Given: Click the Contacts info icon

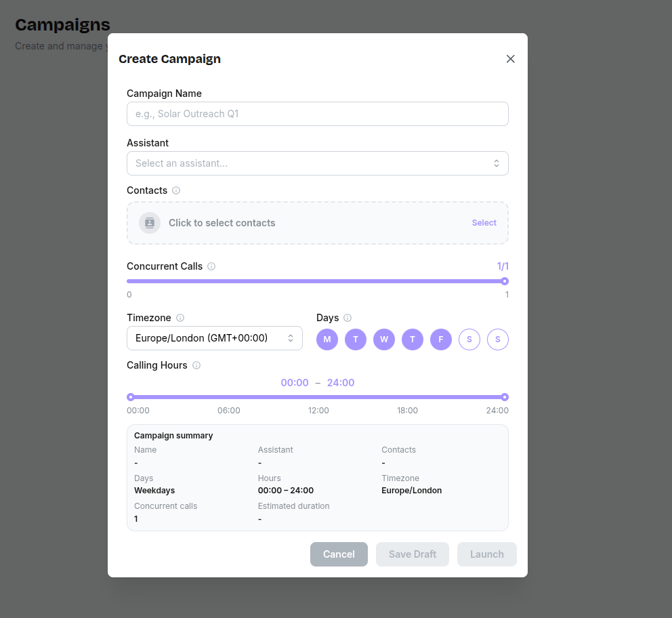Looking at the screenshot, I should click(176, 190).
